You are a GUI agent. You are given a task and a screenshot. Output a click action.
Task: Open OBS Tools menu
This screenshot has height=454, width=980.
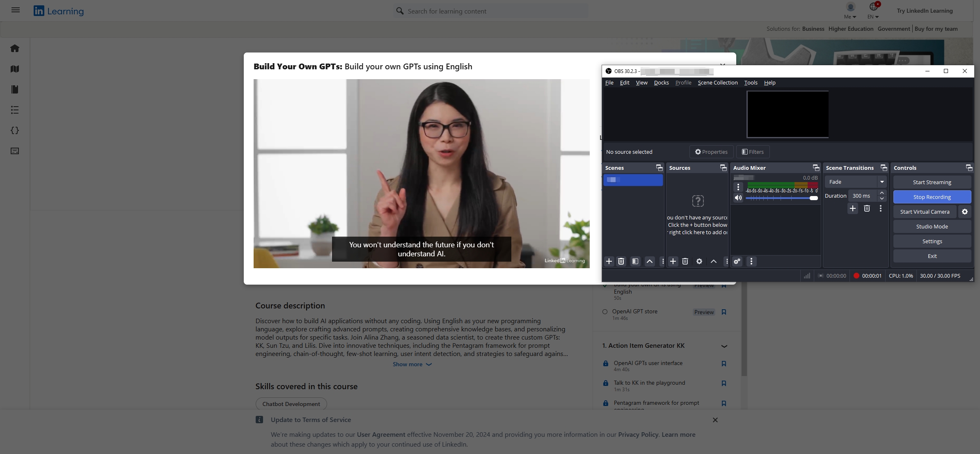pos(751,82)
